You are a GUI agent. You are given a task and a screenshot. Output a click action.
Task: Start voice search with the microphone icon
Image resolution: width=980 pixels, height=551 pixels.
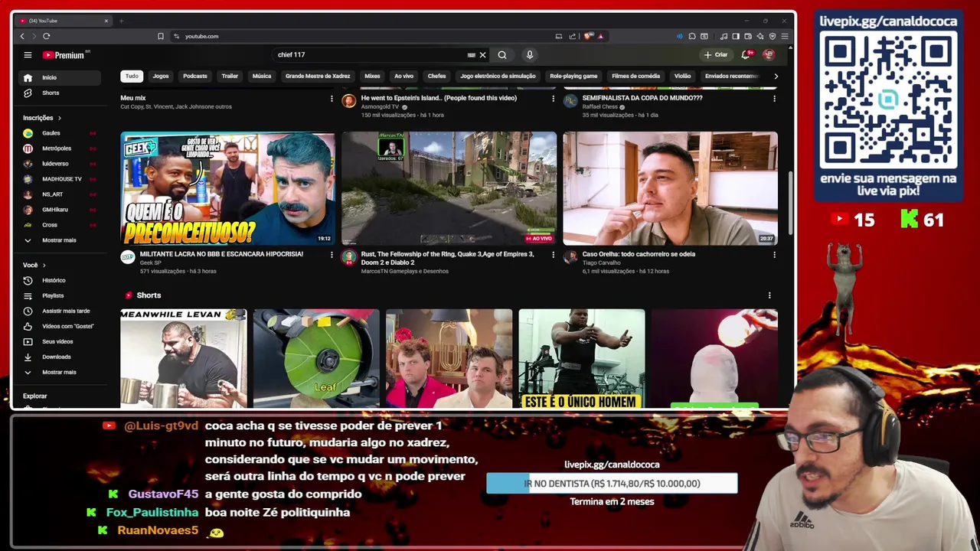(x=529, y=55)
